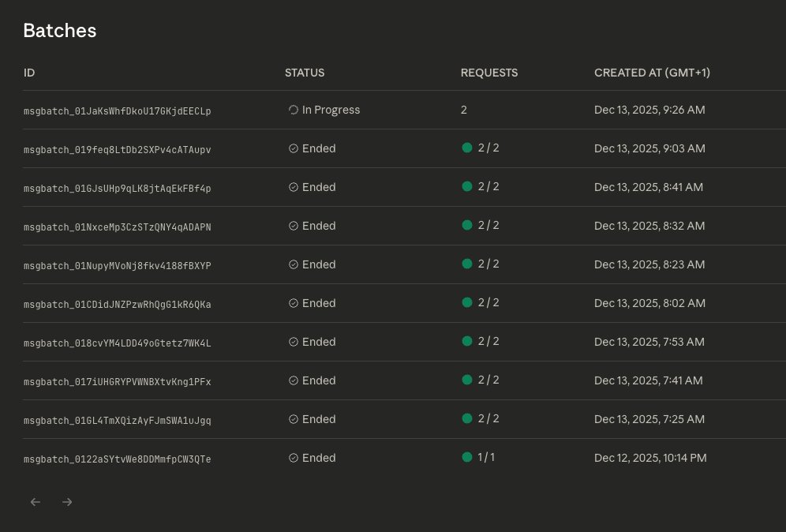Open batch msgbatch_01CDidJNZPzwRhQgG1kR6QKa

click(x=118, y=305)
